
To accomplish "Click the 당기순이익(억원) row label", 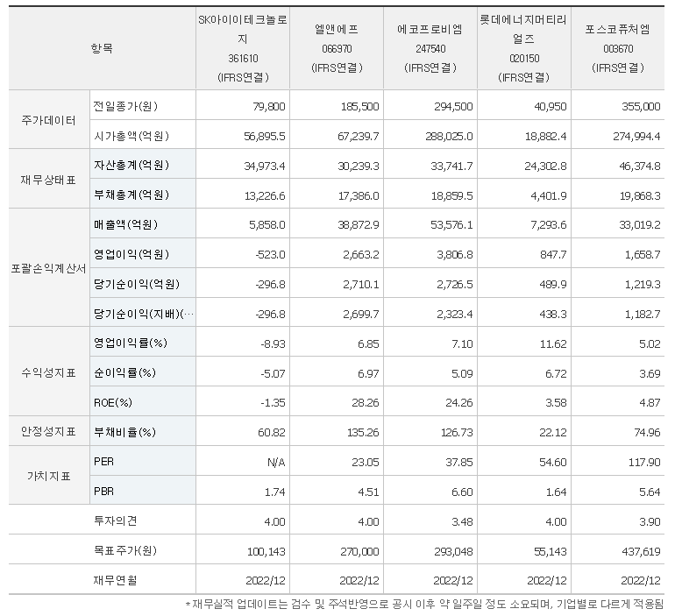I will coord(137,284).
